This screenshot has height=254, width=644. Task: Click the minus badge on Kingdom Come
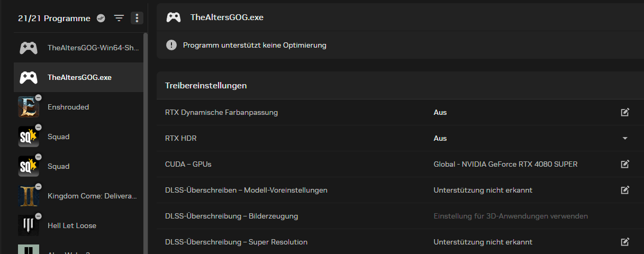tap(38, 187)
